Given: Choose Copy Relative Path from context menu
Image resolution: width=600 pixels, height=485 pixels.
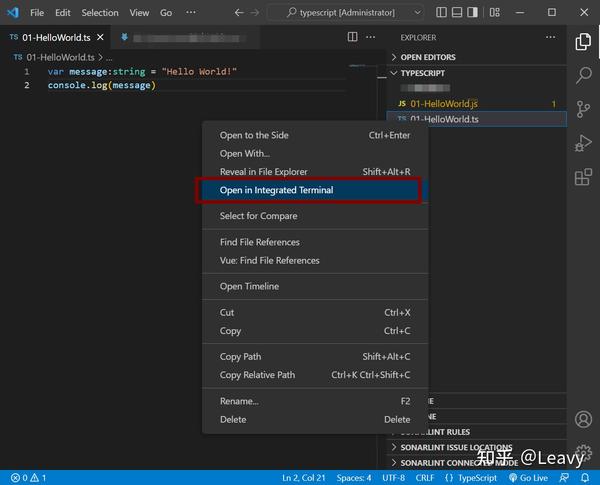Looking at the screenshot, I should [x=257, y=375].
